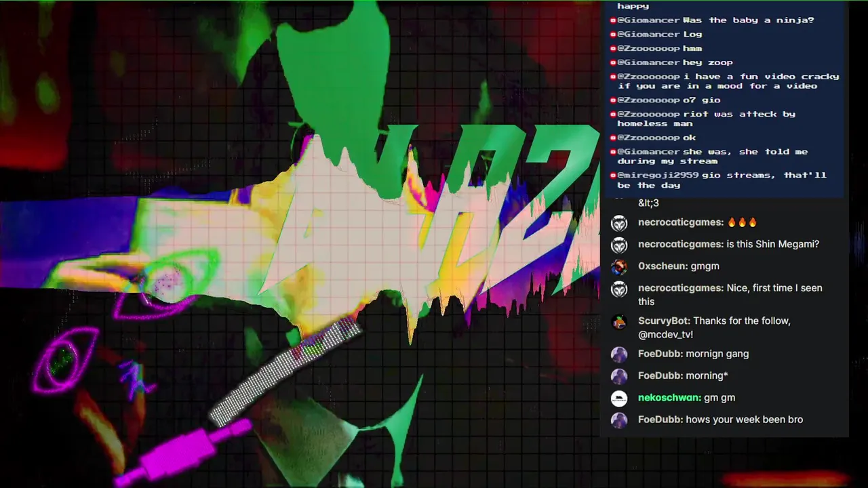868x488 pixels.
Task: Open the 0xscheun username link
Action: 663,266
